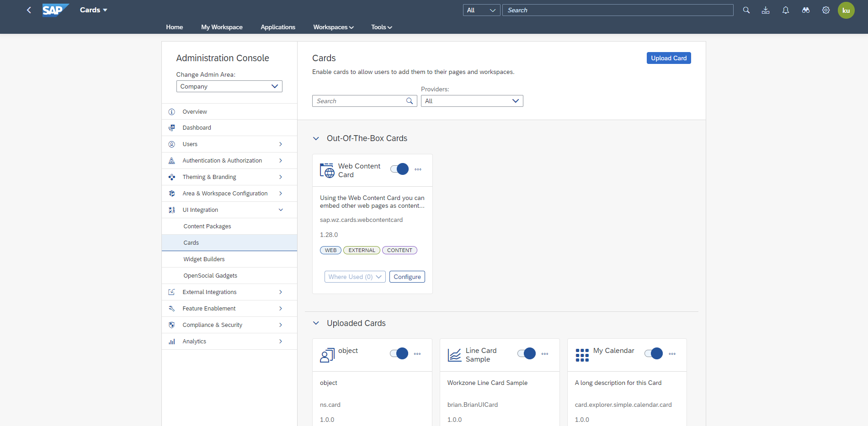
Task: Click the Feature Enablement wrench icon
Action: click(172, 309)
